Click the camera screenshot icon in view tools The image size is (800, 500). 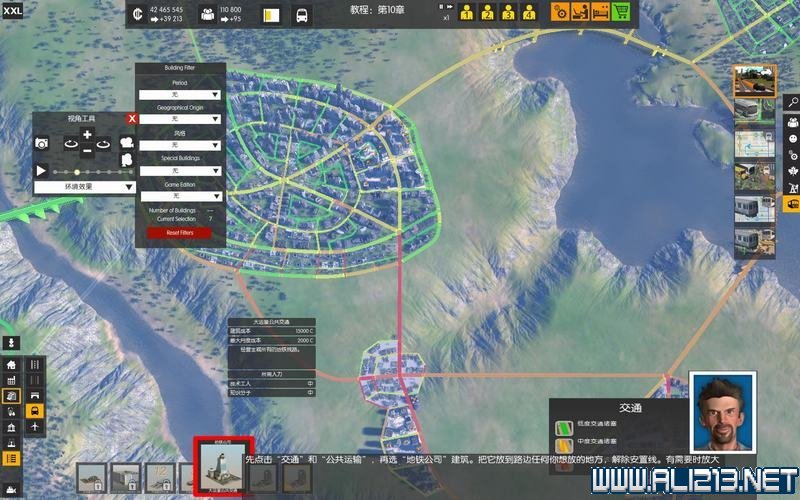(42, 144)
